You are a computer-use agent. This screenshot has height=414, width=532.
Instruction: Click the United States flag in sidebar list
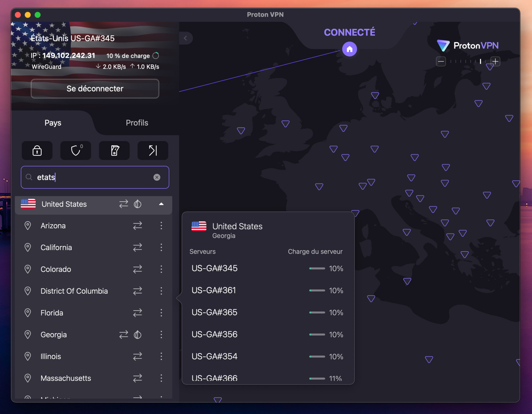coord(28,204)
